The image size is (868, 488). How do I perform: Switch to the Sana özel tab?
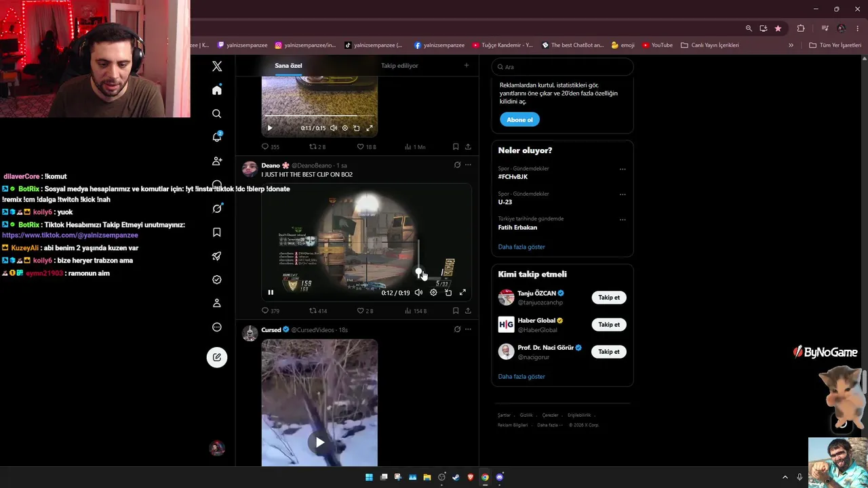click(x=288, y=66)
